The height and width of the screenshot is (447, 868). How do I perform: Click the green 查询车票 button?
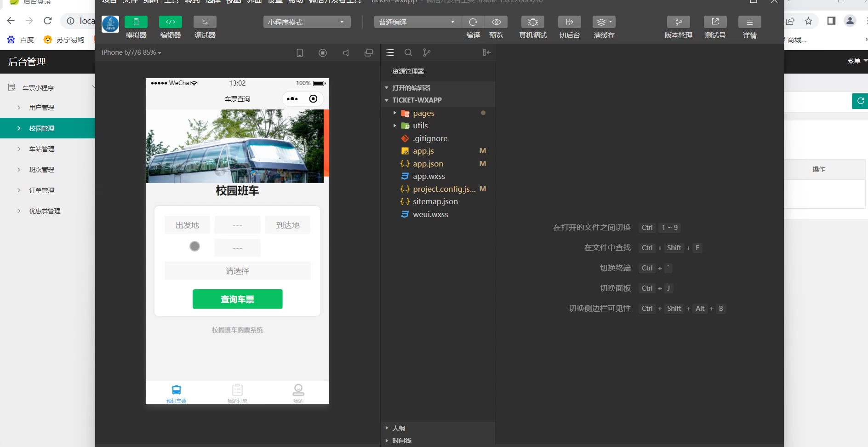point(237,299)
